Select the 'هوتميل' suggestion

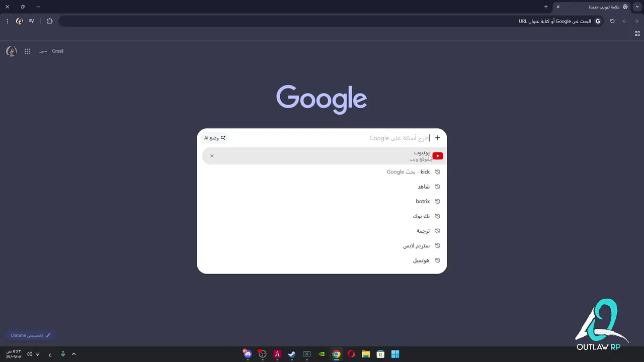point(322,260)
